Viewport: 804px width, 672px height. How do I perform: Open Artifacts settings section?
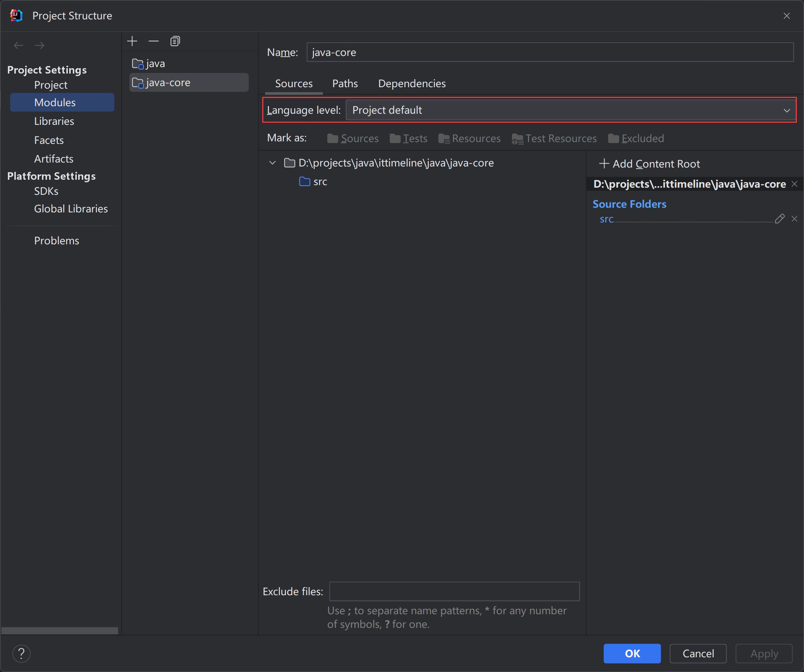tap(53, 159)
